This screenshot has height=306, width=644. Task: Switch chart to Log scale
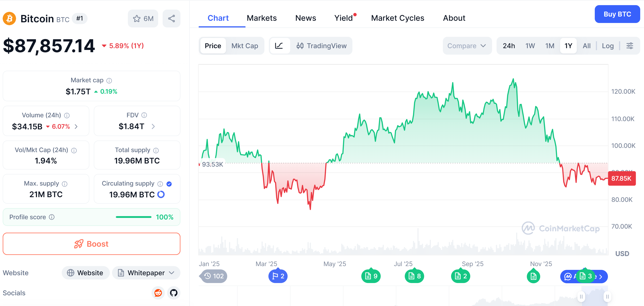pos(608,46)
